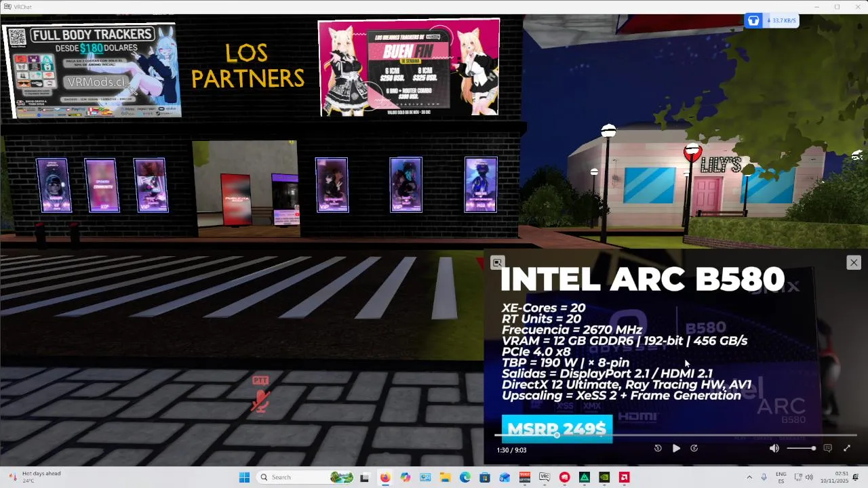
Task: Open the notifications bell icon
Action: click(856, 477)
